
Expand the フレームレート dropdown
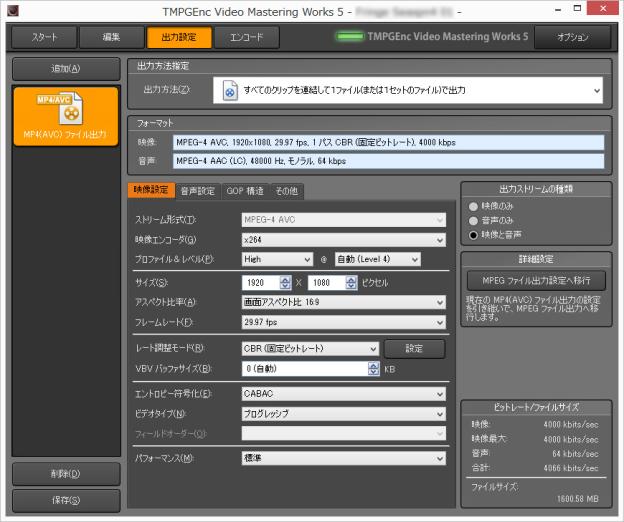click(x=343, y=322)
